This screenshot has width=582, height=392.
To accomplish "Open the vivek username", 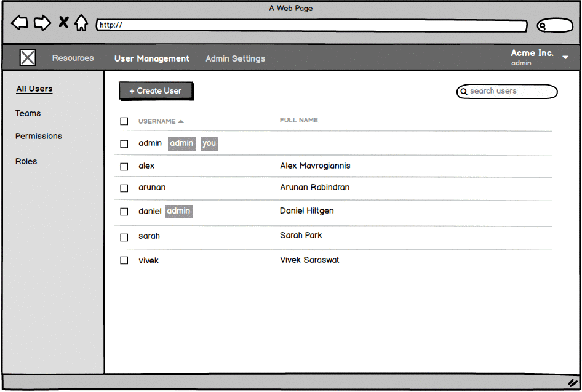I will 148,260.
